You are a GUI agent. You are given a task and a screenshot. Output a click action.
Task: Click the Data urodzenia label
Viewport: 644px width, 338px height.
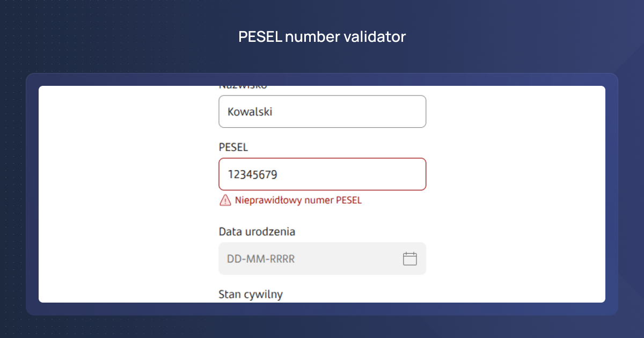[x=257, y=232]
